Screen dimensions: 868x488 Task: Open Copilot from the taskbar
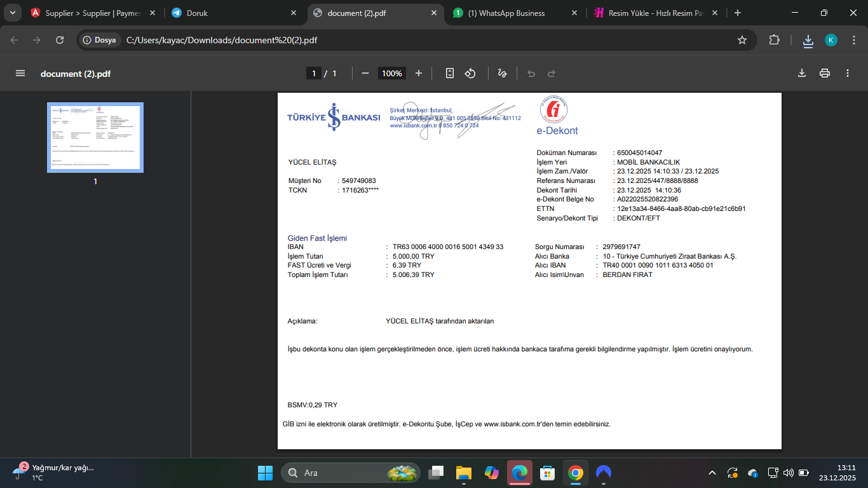pos(492,473)
